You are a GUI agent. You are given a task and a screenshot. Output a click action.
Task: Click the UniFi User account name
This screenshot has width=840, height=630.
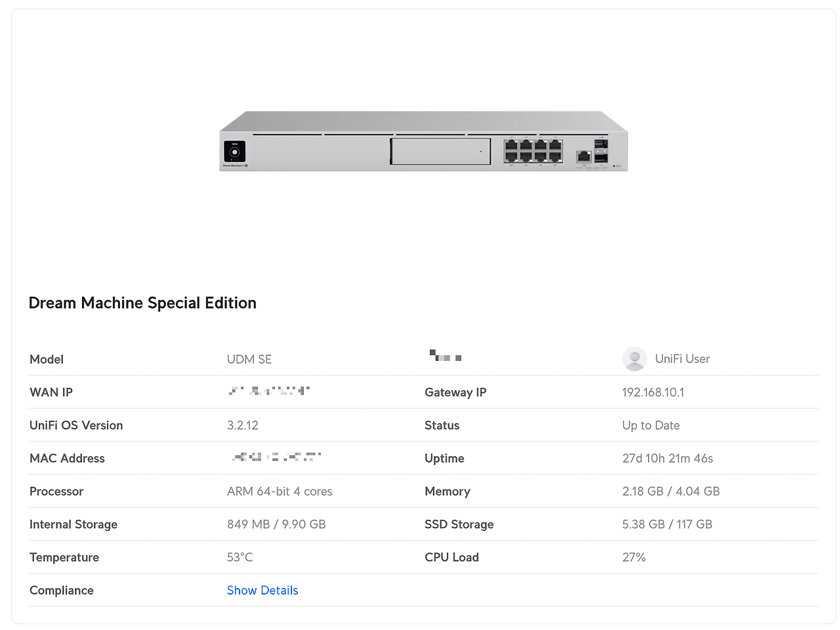tap(682, 359)
